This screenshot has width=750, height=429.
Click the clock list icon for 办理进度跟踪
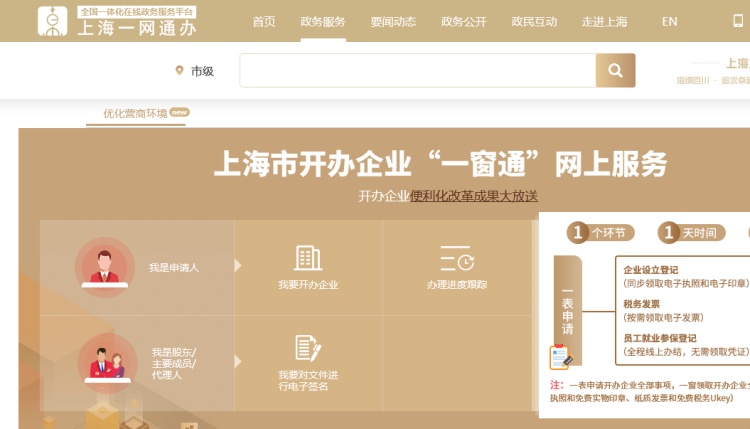pyautogui.click(x=457, y=258)
